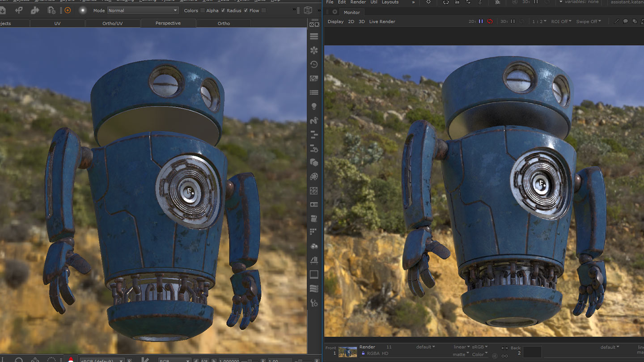Toggle the Colors checkbox in Mari toolbar

click(203, 10)
